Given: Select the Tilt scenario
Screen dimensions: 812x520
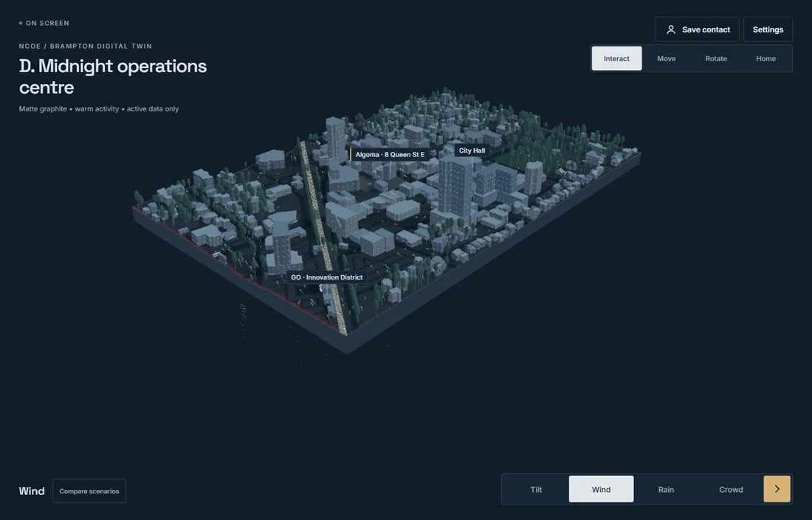Looking at the screenshot, I should [x=536, y=490].
